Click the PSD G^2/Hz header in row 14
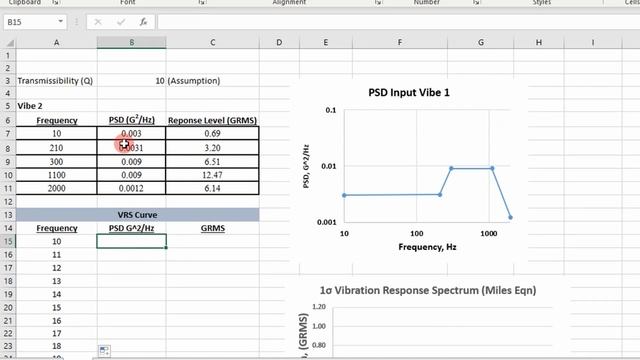 [131, 228]
